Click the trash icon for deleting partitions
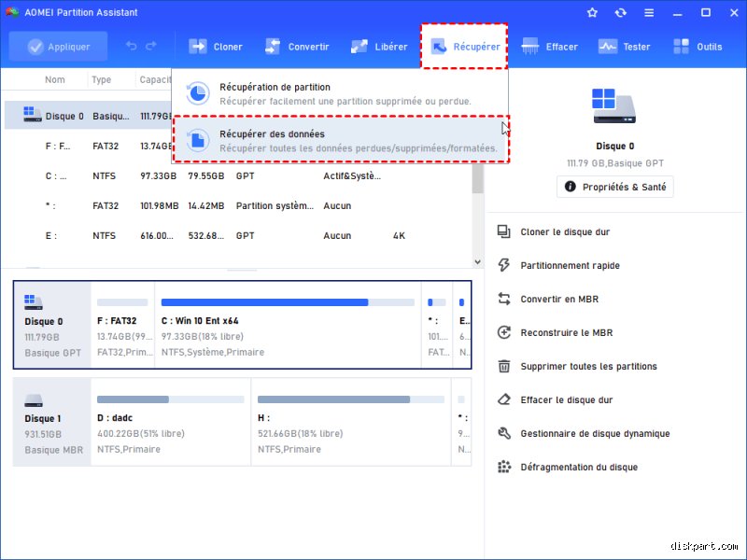Image resolution: width=747 pixels, height=560 pixels. (504, 366)
